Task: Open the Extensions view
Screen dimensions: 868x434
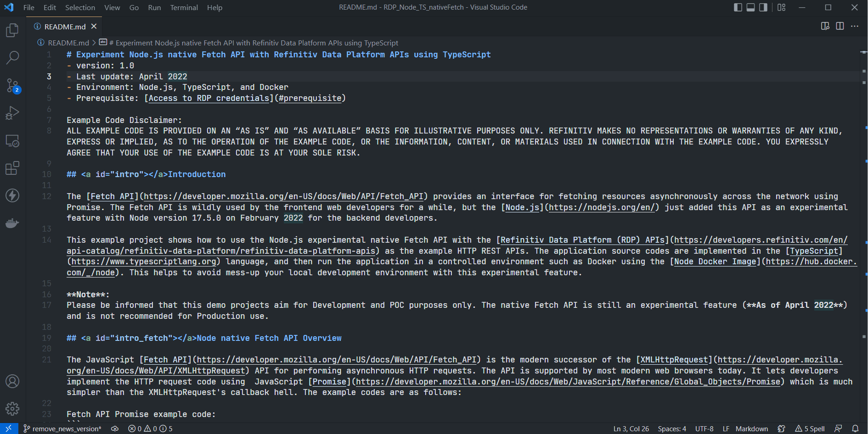Action: pos(12,168)
